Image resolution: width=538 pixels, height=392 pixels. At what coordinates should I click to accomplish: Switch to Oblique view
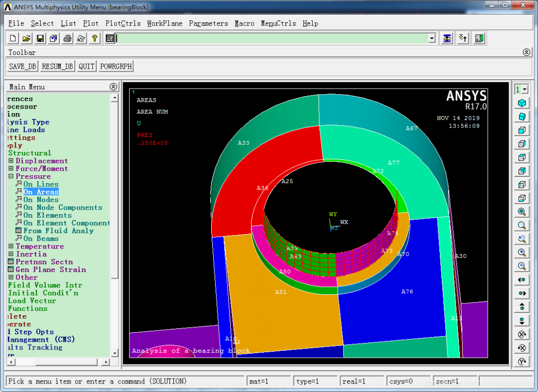tap(522, 117)
